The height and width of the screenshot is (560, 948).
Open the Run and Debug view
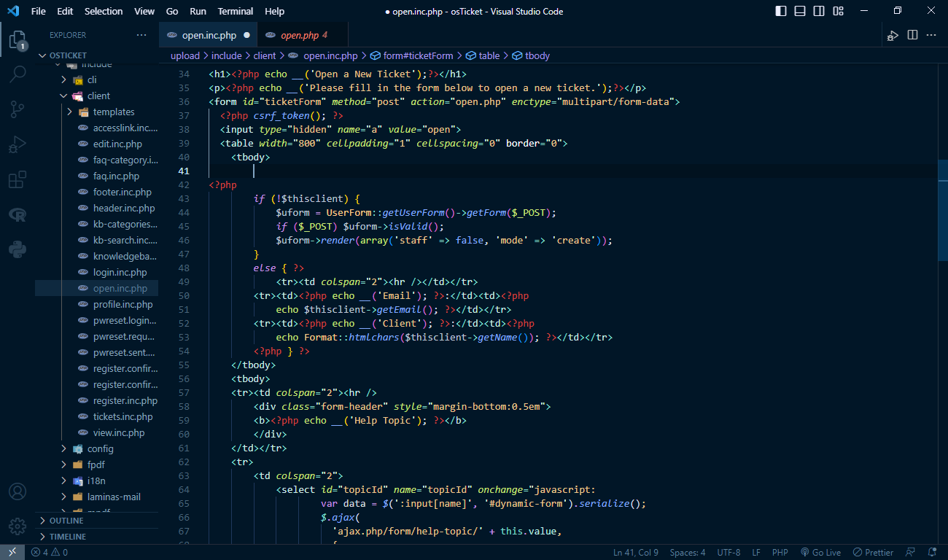point(18,144)
